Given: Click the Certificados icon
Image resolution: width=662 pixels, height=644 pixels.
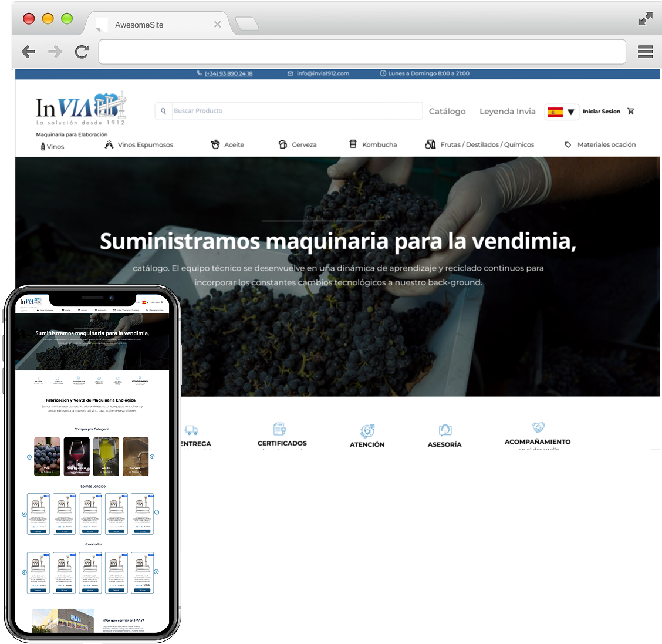Looking at the screenshot, I should tap(280, 429).
